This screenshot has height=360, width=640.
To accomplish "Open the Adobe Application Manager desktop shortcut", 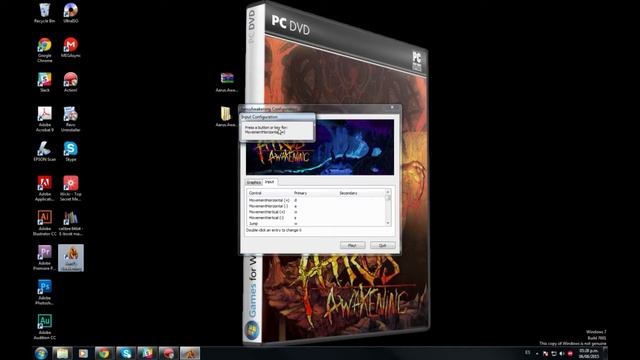I will pos(44,189).
